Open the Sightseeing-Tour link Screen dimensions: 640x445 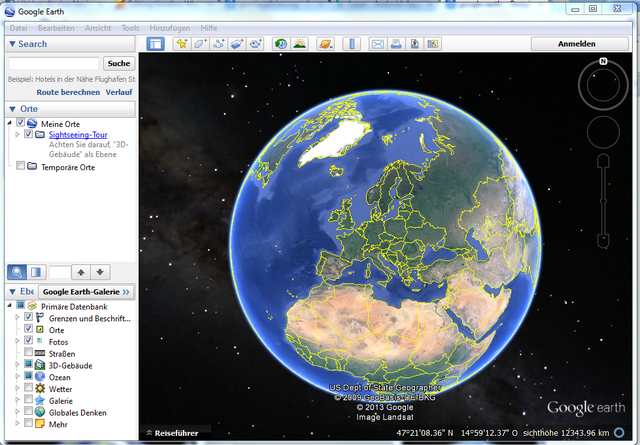click(78, 135)
